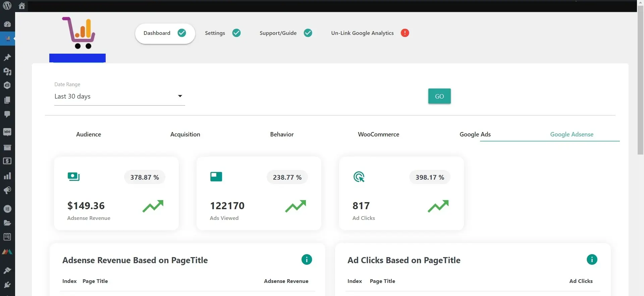This screenshot has width=644, height=296.
Task: Click the info icon for Adsense Revenue table
Action: [x=307, y=259]
